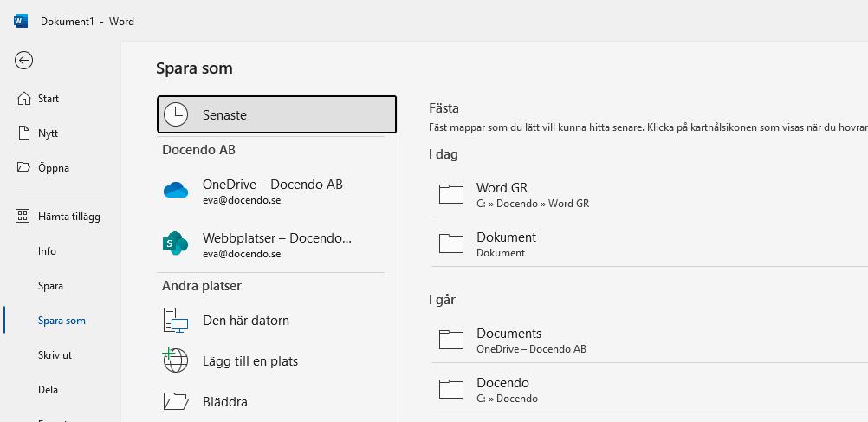Click eva@docendo.se under OneDrive

coord(242,200)
